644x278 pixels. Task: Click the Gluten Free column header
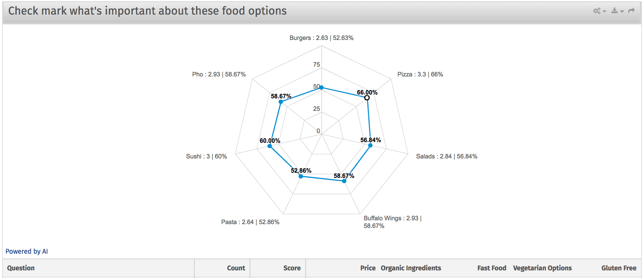(x=619, y=268)
